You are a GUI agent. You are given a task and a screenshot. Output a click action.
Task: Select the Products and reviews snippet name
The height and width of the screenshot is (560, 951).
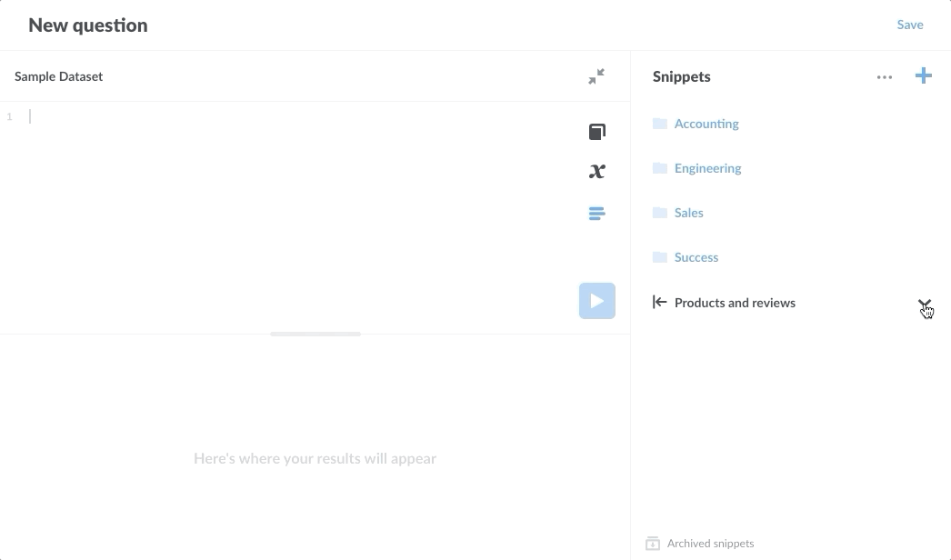(735, 303)
